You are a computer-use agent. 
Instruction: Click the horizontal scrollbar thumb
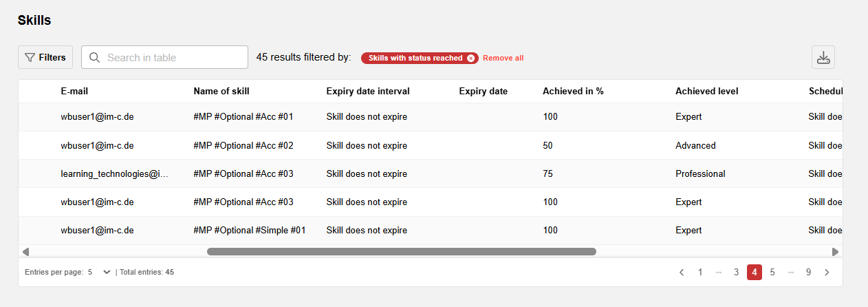(401, 252)
